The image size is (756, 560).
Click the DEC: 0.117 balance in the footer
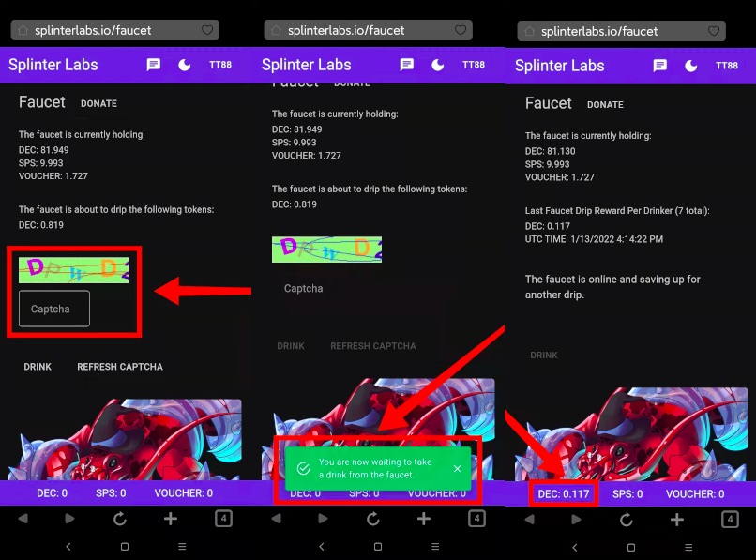[563, 494]
